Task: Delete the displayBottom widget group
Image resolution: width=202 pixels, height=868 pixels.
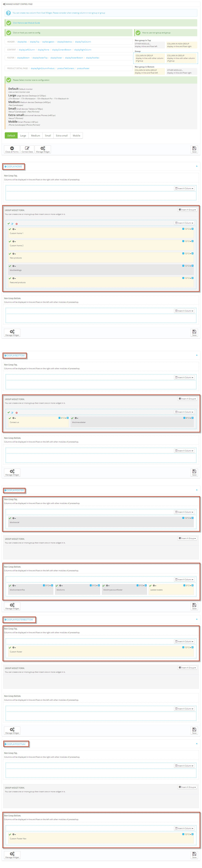Action: tap(17, 412)
